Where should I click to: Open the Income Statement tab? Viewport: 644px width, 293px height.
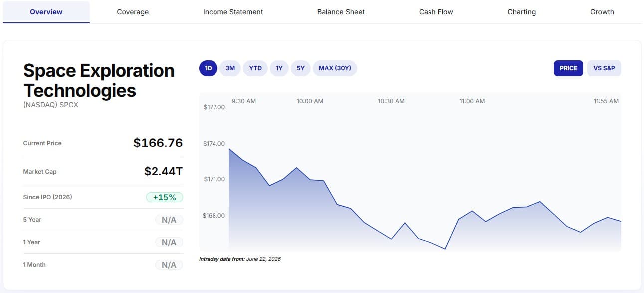click(233, 12)
